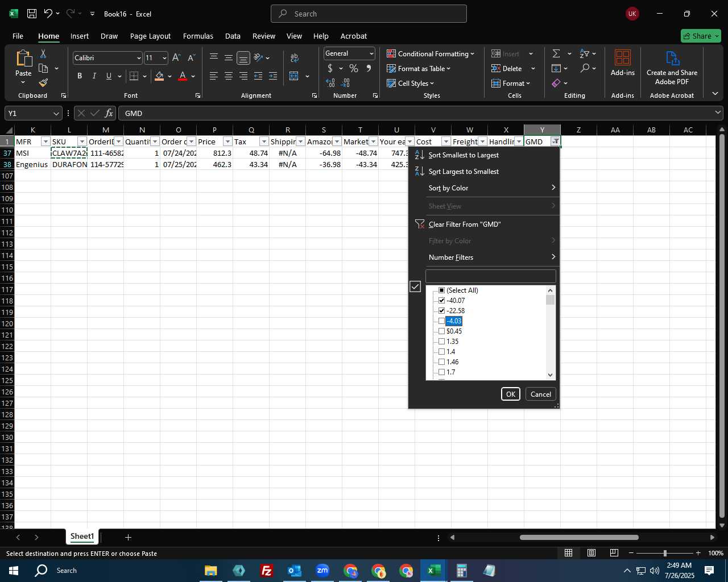Check the 1.7 filter value
The width and height of the screenshot is (728, 582).
tap(441, 372)
